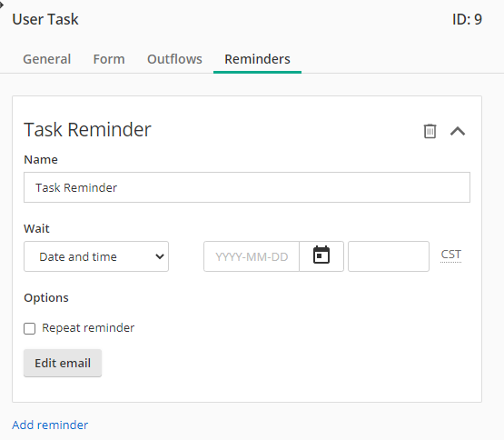
Task: Collapse the Task Reminder panel chevron
Action: [x=458, y=131]
